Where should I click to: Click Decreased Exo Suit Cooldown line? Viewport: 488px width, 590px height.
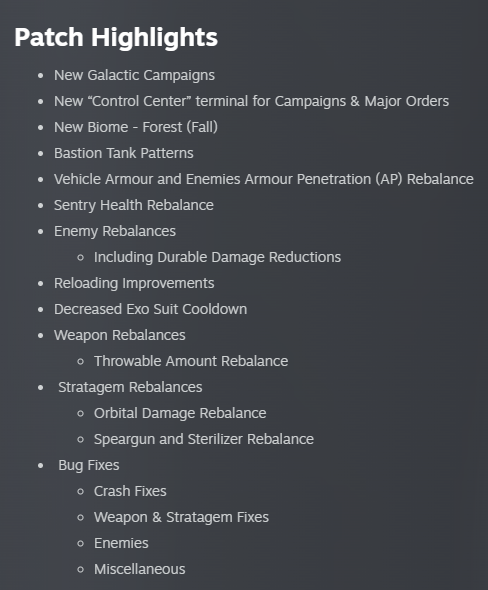(151, 309)
